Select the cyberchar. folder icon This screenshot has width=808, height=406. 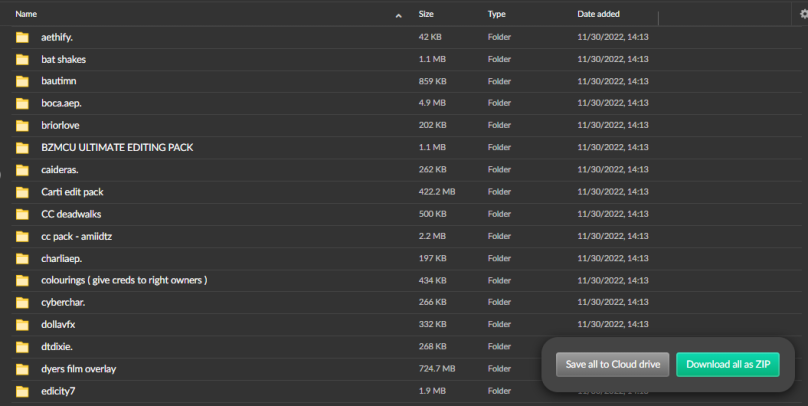click(22, 302)
